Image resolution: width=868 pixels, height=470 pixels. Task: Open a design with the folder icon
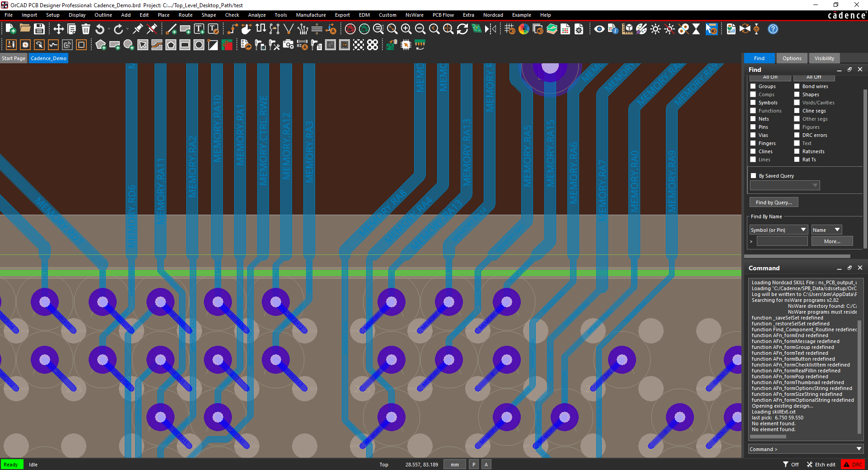[25, 29]
